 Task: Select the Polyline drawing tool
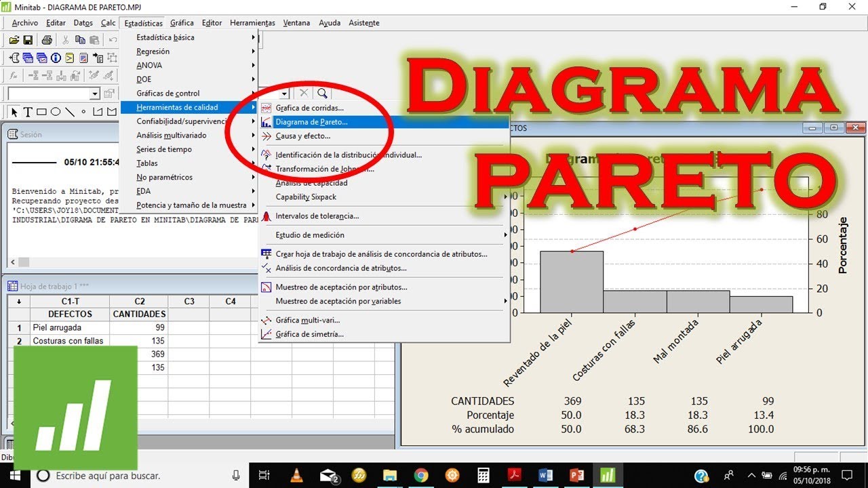click(x=98, y=112)
